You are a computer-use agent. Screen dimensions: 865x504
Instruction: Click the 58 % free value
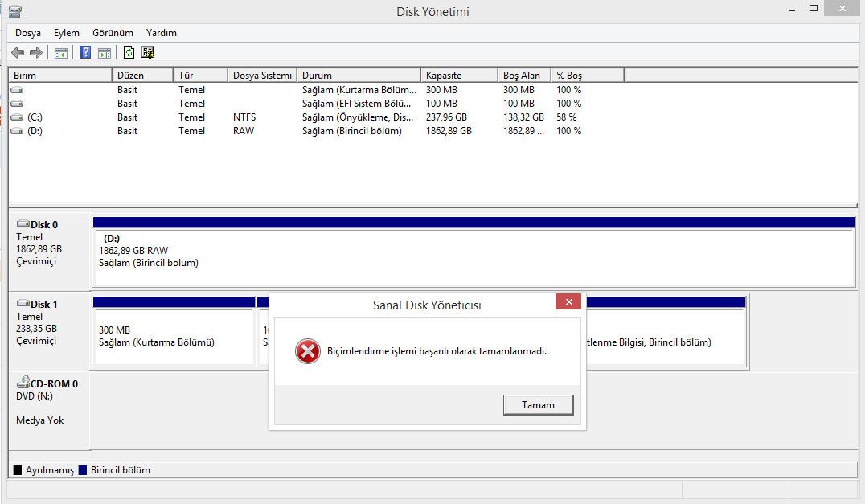point(567,117)
